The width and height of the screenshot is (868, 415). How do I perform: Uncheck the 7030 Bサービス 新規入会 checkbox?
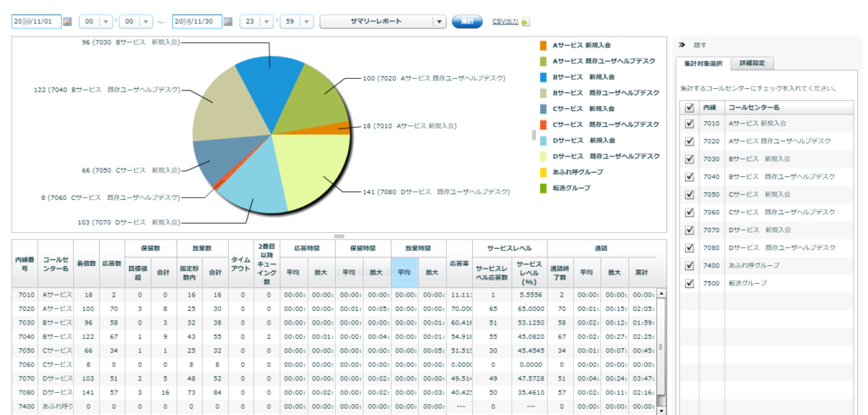click(x=689, y=159)
